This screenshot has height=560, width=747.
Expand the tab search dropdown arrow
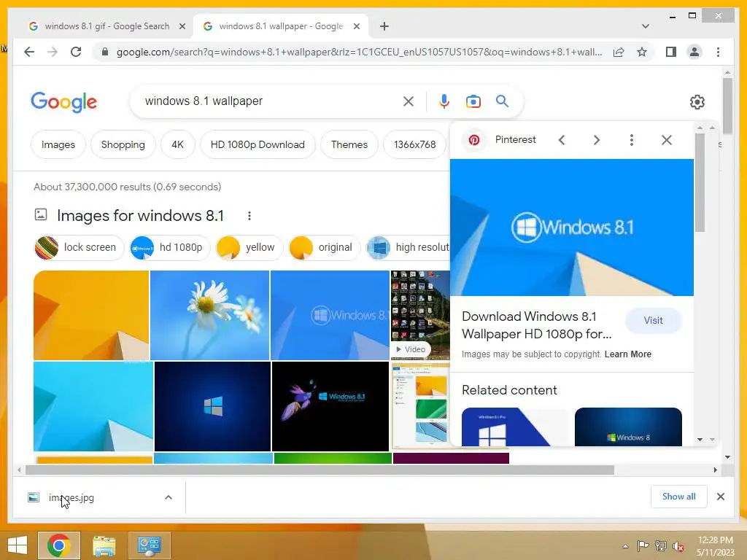(645, 26)
